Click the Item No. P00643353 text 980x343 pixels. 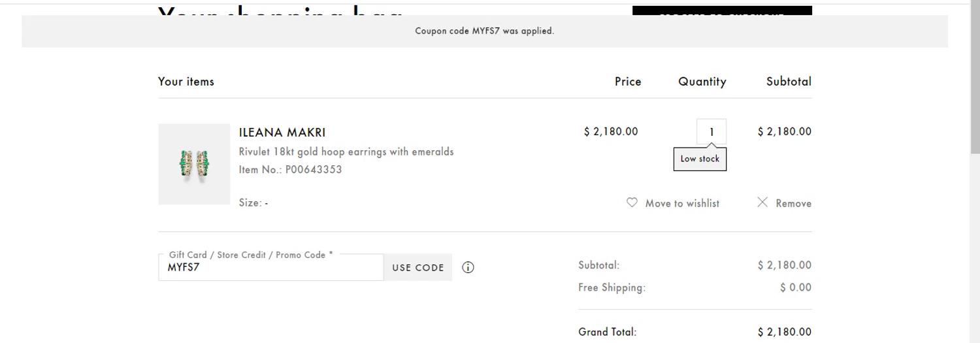[x=290, y=170]
